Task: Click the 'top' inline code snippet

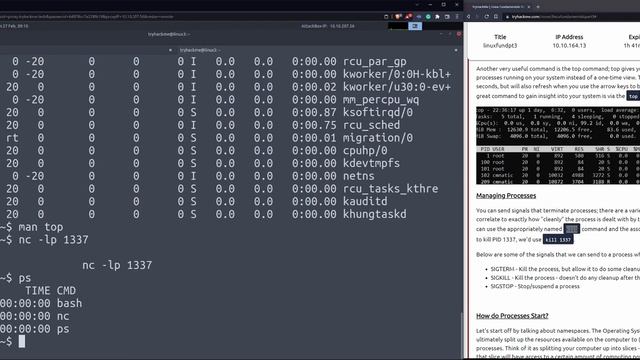Action: click(x=633, y=96)
